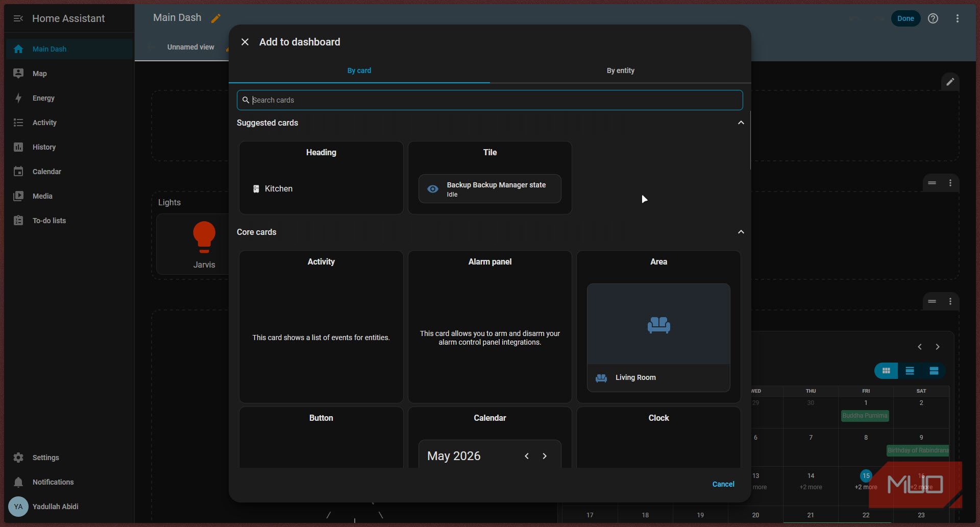The image size is (980, 527).
Task: Toggle the sidebar collapse hamburger icon
Action: click(x=18, y=18)
